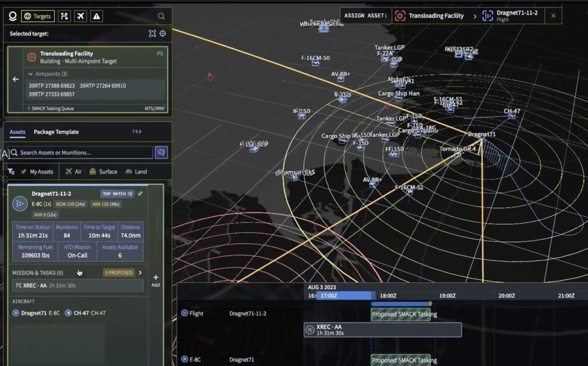Select aimpoint 39RTP 27264 69910
The image size is (588, 366).
pyautogui.click(x=103, y=86)
